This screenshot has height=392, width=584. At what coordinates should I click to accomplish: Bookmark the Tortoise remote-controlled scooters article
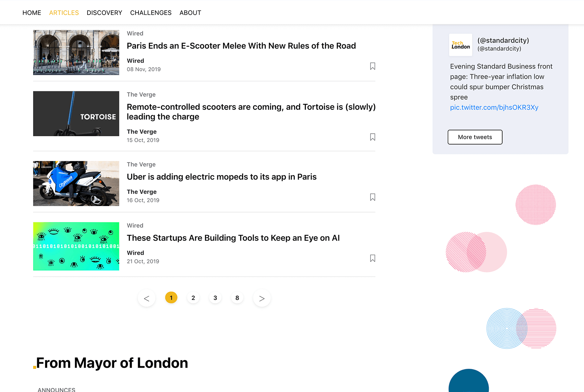(x=372, y=137)
